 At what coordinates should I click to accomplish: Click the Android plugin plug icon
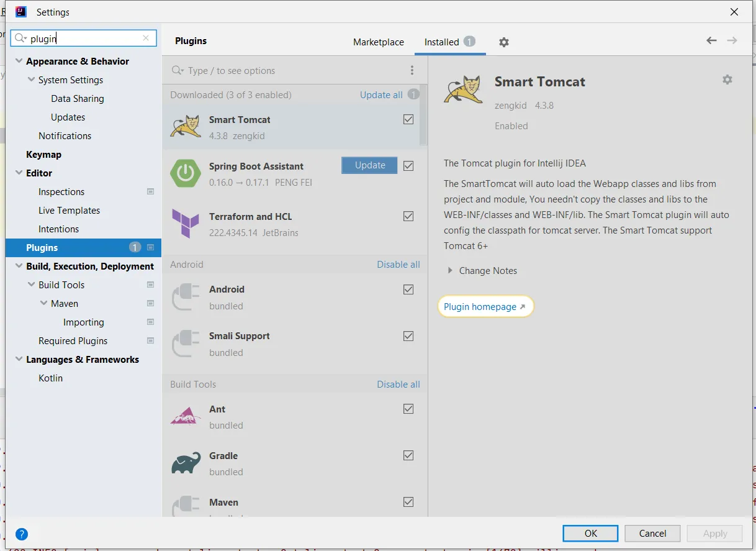(x=186, y=297)
